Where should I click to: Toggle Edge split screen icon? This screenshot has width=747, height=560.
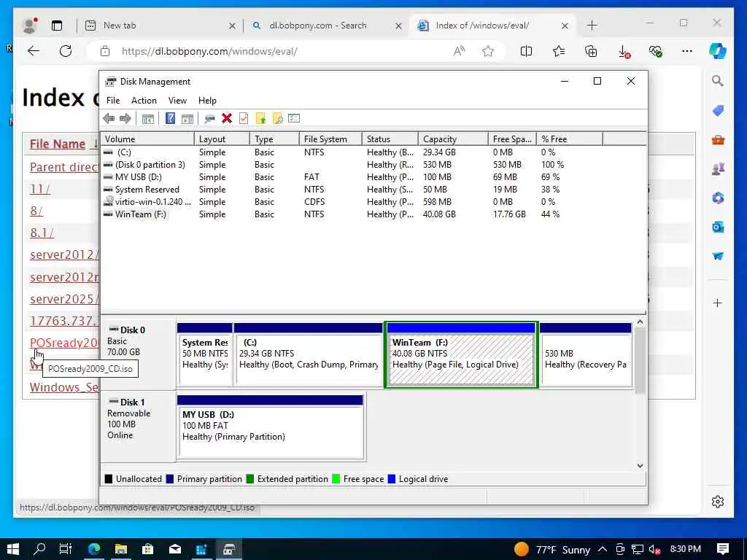(527, 52)
